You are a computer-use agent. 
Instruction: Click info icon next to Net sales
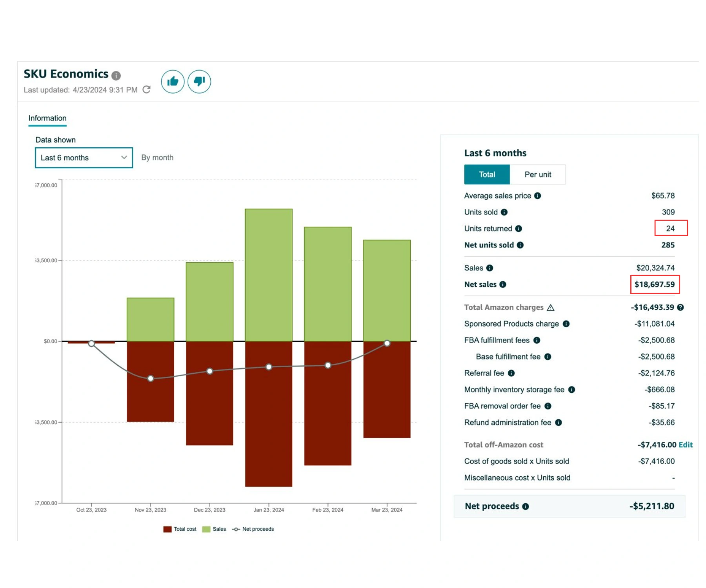(x=503, y=285)
